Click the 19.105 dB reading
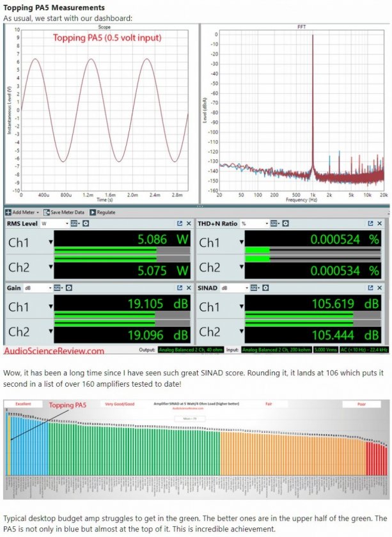392x537 pixels. 159,304
